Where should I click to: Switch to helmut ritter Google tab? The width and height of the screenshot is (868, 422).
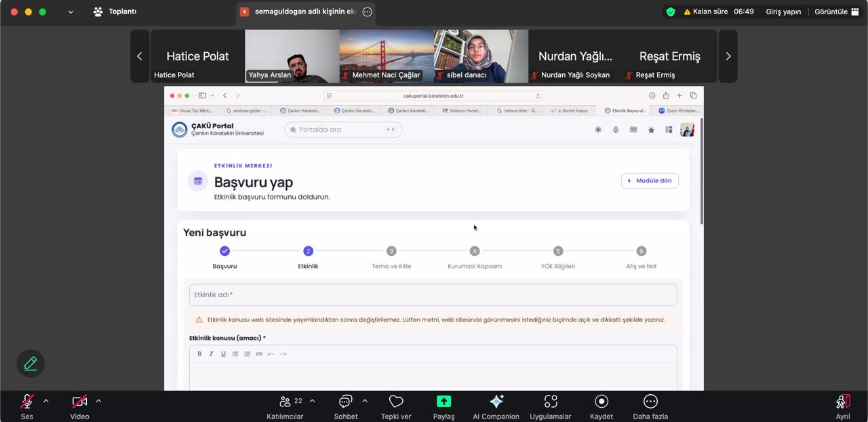515,111
